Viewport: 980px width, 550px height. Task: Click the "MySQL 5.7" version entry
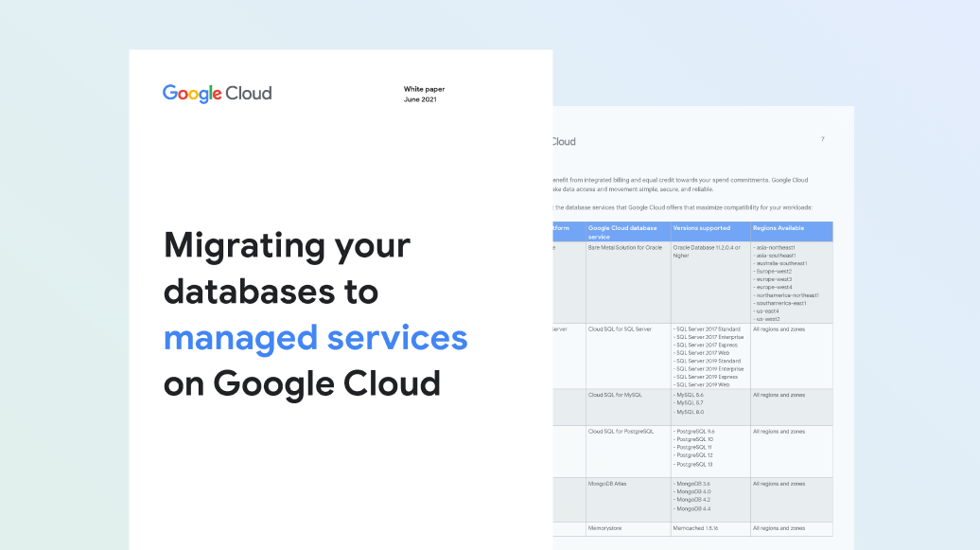(x=688, y=403)
